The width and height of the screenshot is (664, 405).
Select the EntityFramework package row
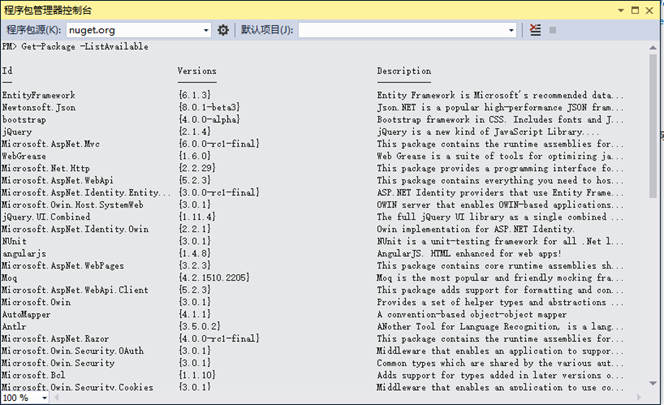(313, 95)
